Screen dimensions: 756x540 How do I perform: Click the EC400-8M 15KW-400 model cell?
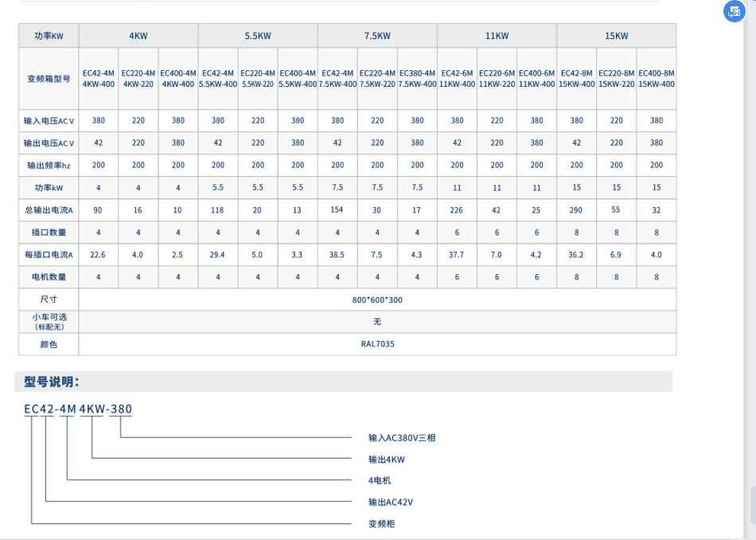coord(657,79)
